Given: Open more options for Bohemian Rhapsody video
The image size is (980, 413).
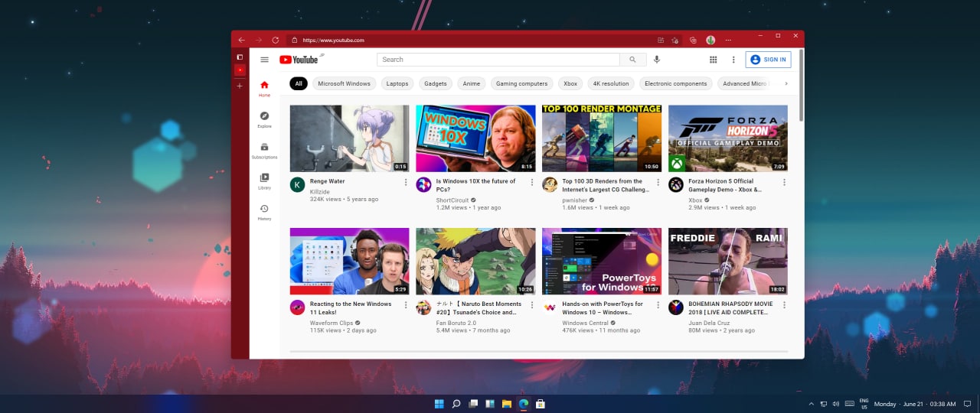Looking at the screenshot, I should point(784,304).
